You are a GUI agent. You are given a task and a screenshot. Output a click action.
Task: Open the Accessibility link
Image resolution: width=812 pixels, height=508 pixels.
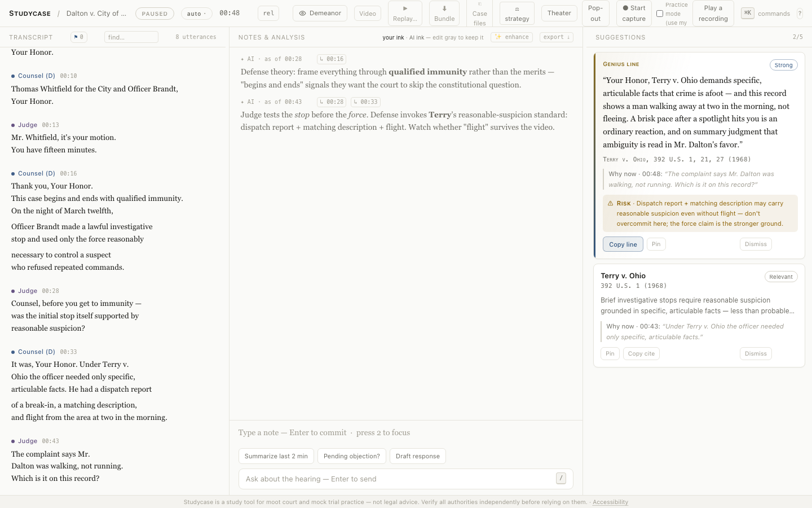(x=610, y=502)
